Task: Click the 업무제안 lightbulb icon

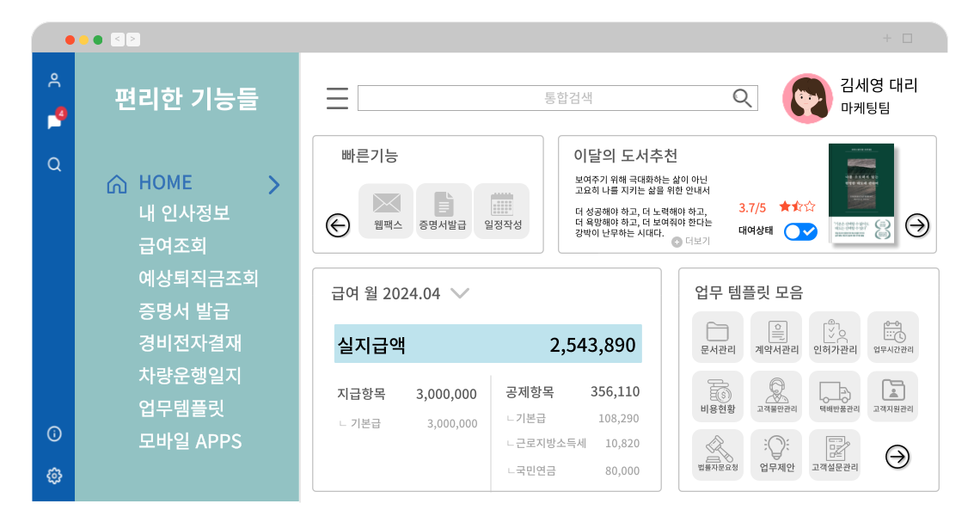Action: tap(776, 455)
